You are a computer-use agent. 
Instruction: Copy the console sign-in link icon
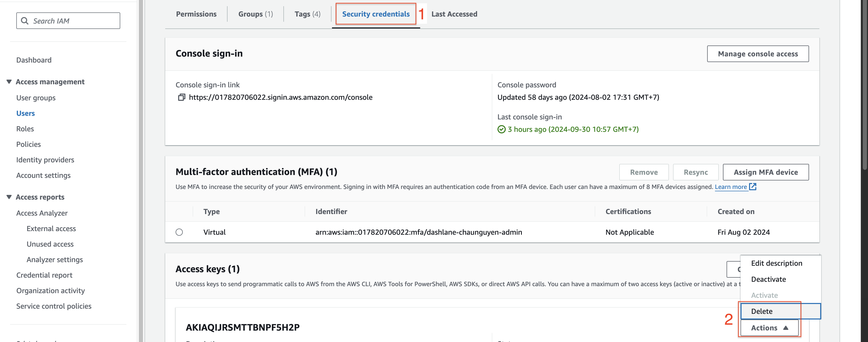coord(182,97)
